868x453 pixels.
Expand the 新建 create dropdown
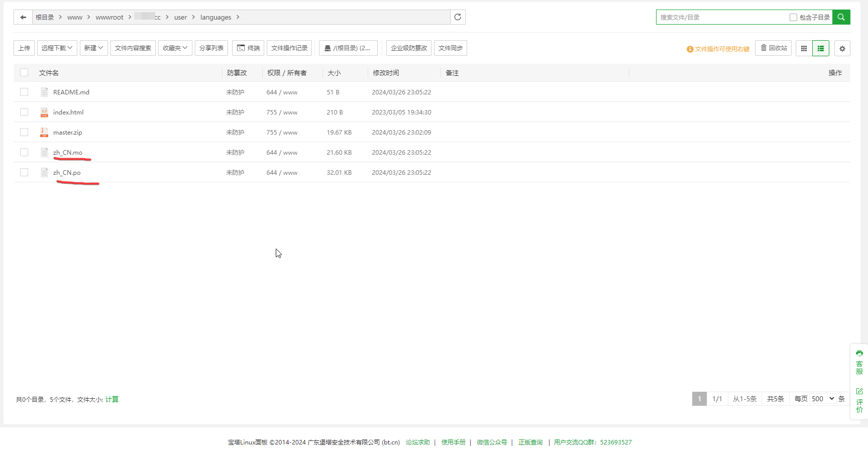coord(93,48)
